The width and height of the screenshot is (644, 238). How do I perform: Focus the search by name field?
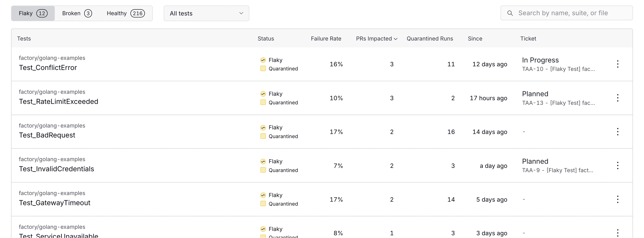(567, 13)
